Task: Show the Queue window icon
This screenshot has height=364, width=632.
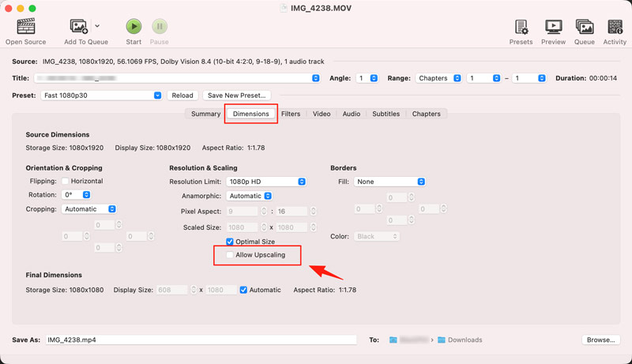Action: [x=584, y=28]
